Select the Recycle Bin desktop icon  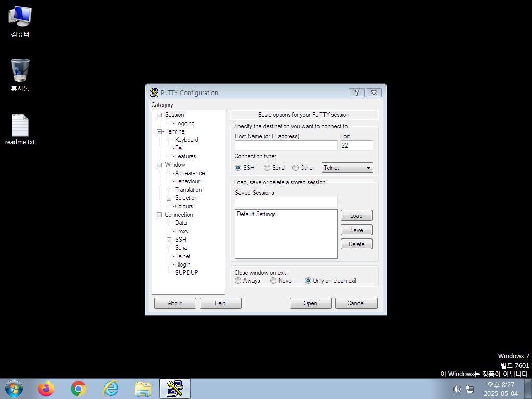pos(20,75)
